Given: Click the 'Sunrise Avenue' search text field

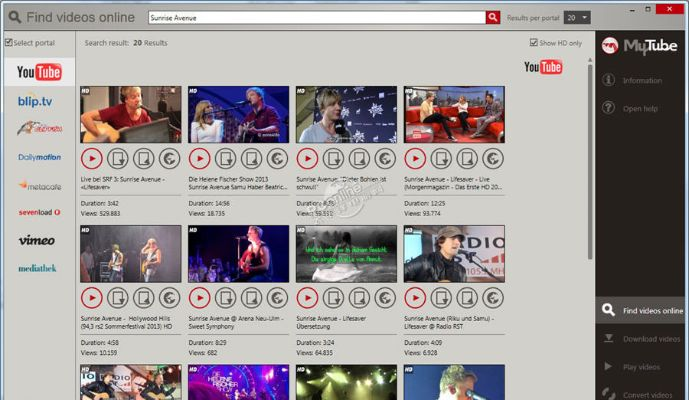Looking at the screenshot, I should click(315, 17).
